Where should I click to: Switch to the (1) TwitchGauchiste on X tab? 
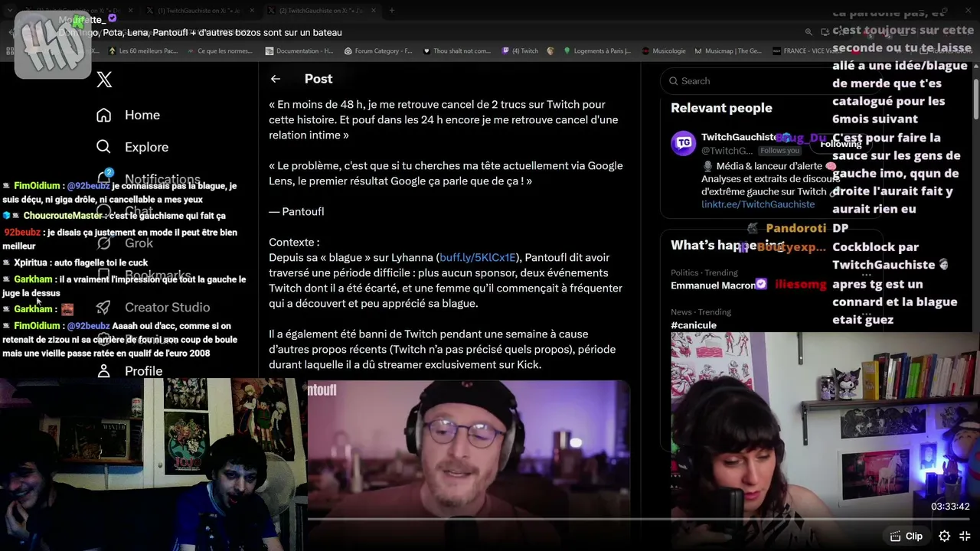coord(198,11)
